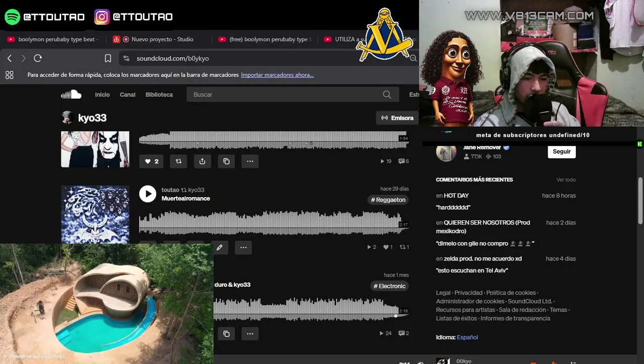The image size is (644, 364).
Task: Open more options for Muertealromance
Action: [x=243, y=248]
